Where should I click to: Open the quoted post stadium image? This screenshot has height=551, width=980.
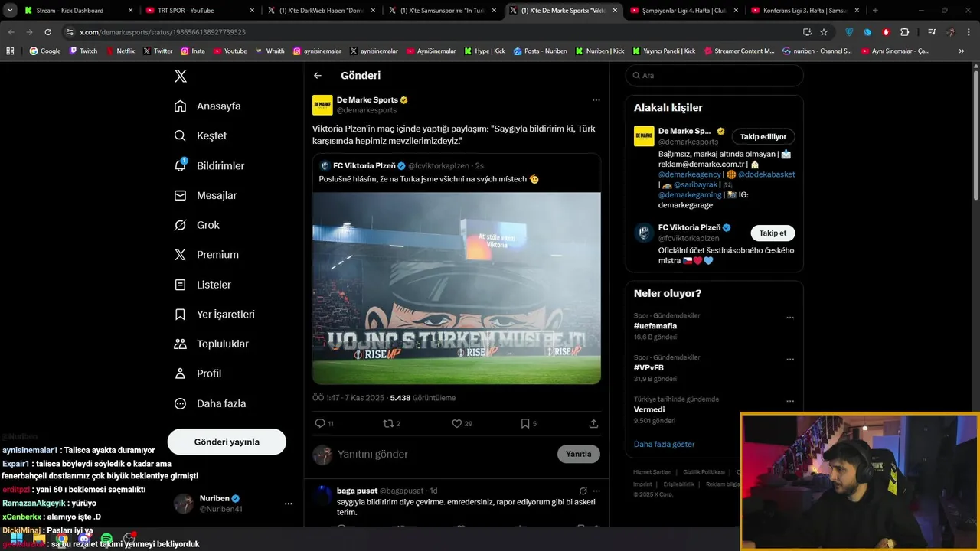[456, 288]
